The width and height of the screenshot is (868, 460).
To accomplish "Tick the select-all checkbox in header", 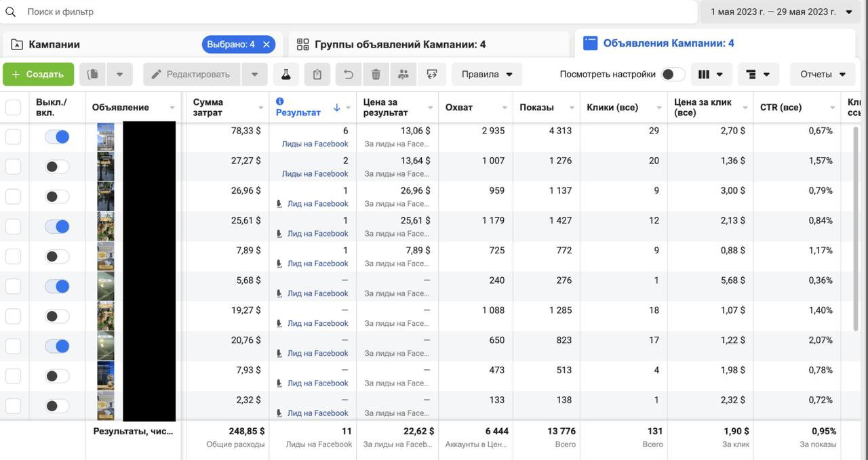I will [x=14, y=107].
